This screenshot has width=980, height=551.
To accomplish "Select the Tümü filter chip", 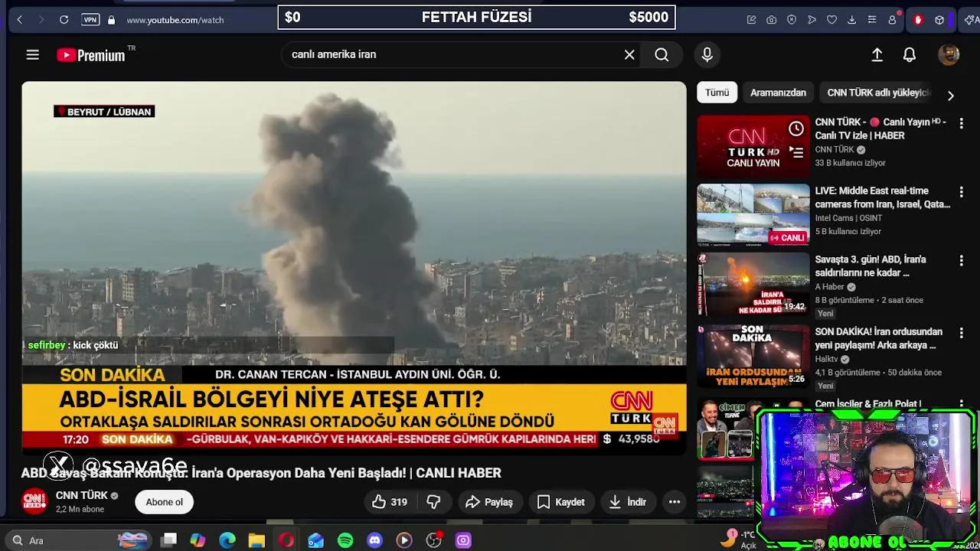I will coord(717,93).
